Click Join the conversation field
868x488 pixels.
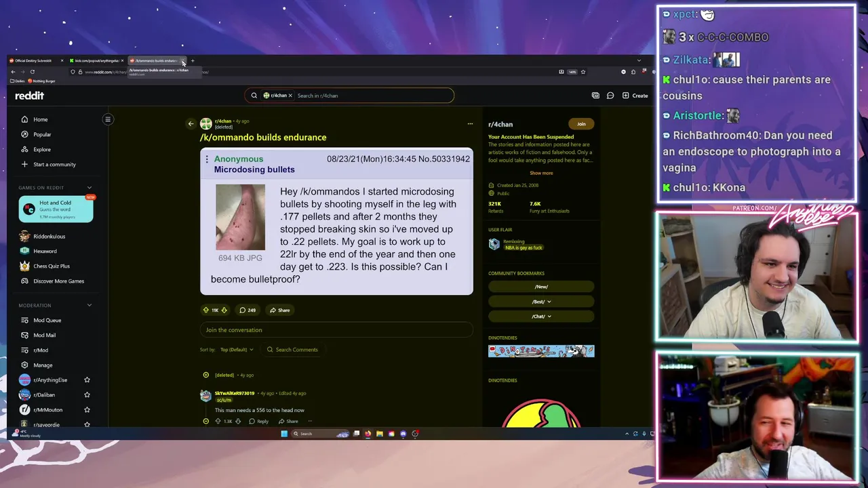point(336,330)
